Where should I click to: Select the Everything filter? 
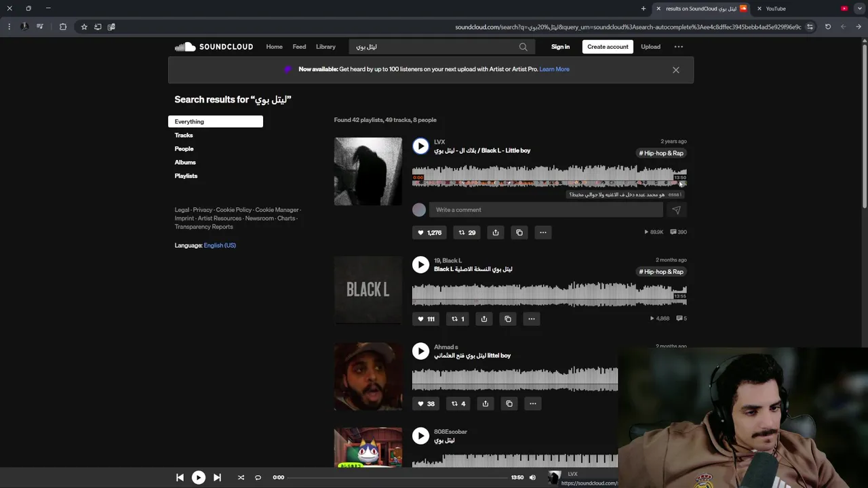(216, 121)
